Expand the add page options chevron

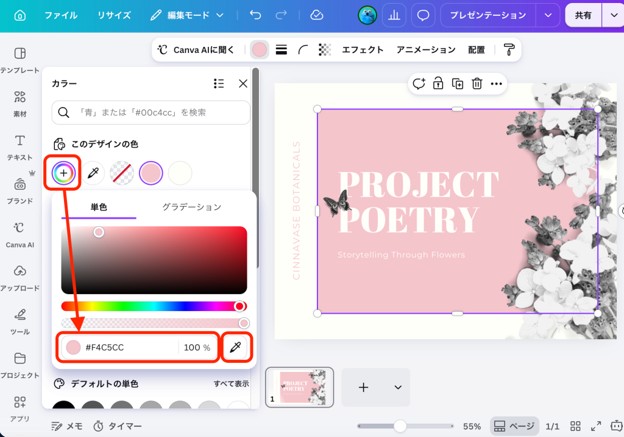coord(398,387)
